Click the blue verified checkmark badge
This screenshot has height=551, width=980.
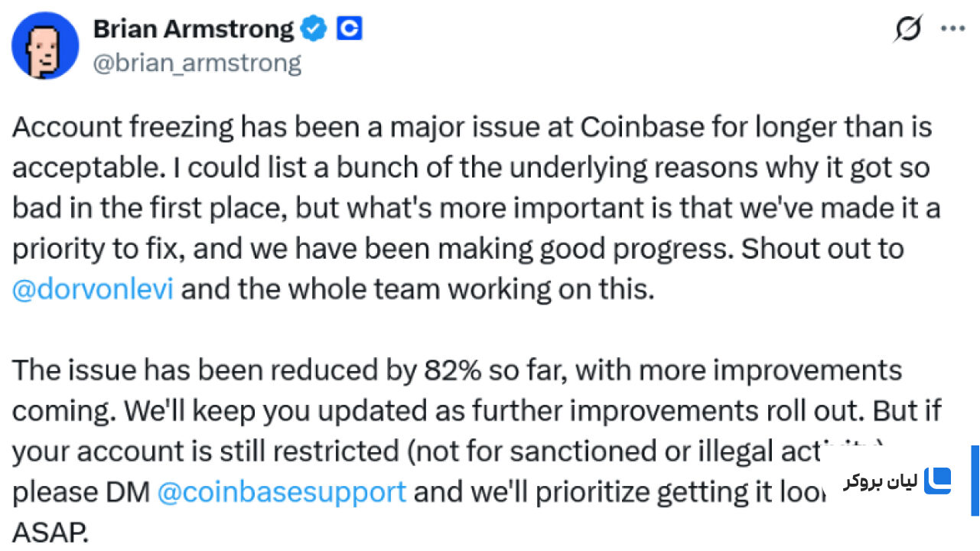coord(314,29)
